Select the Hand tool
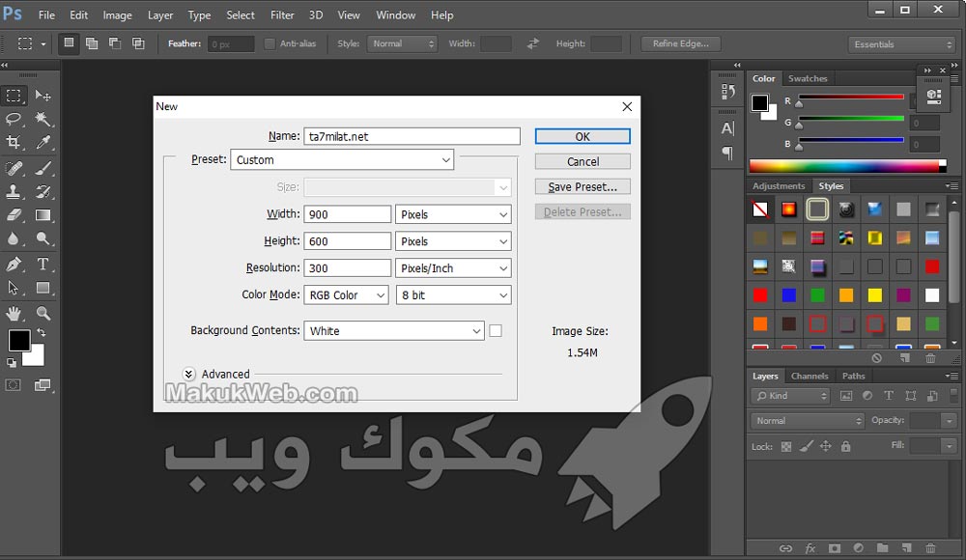This screenshot has width=966, height=560. pyautogui.click(x=14, y=313)
